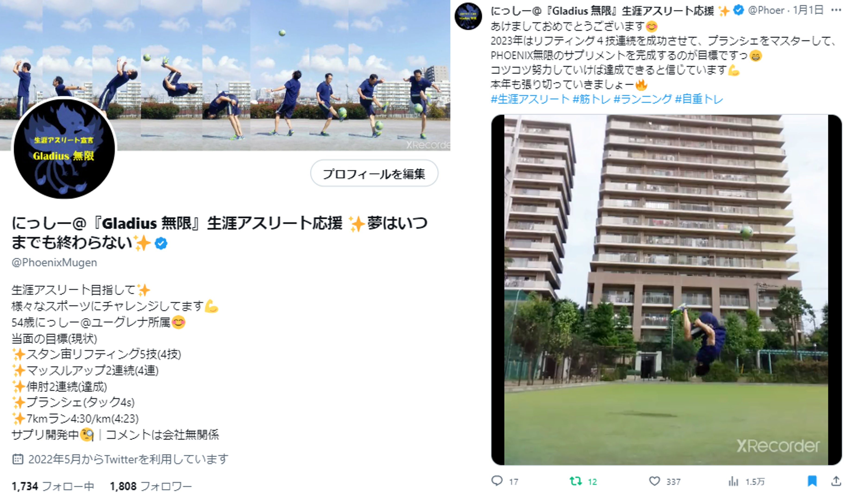
Task: Click the verified badge next to profile name
Action: tap(161, 244)
